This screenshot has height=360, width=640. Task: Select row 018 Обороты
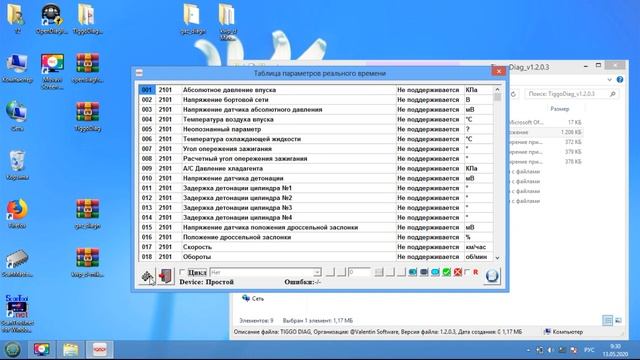click(x=316, y=257)
